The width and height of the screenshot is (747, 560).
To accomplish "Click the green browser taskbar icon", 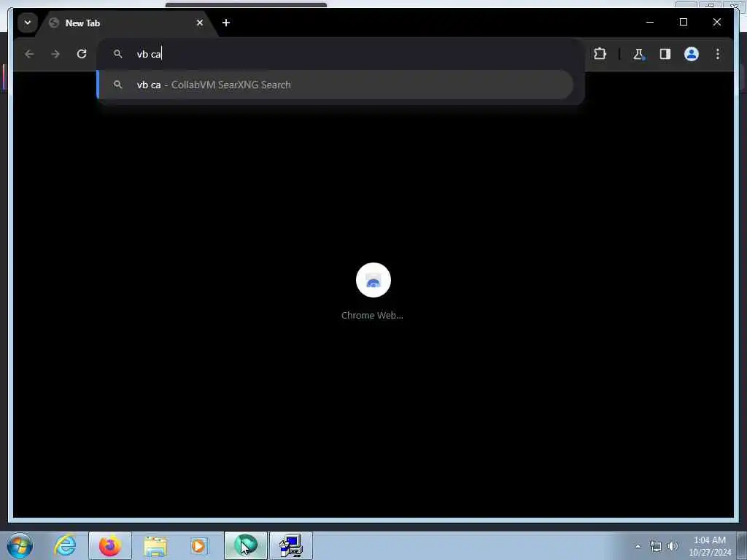I will pyautogui.click(x=246, y=545).
